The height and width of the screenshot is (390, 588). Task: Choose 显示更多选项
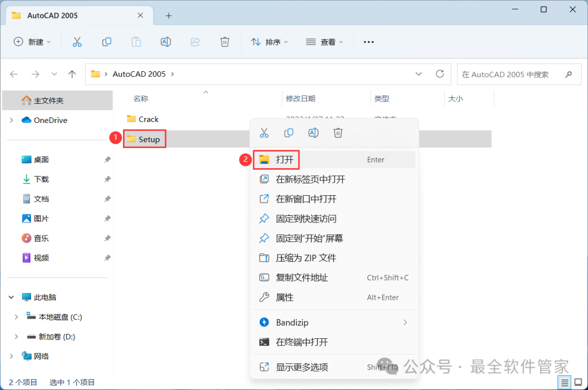click(334, 367)
